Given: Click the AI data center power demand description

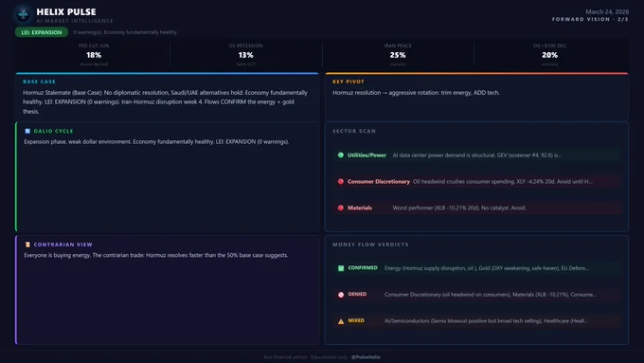Looking at the screenshot, I should 476,155.
